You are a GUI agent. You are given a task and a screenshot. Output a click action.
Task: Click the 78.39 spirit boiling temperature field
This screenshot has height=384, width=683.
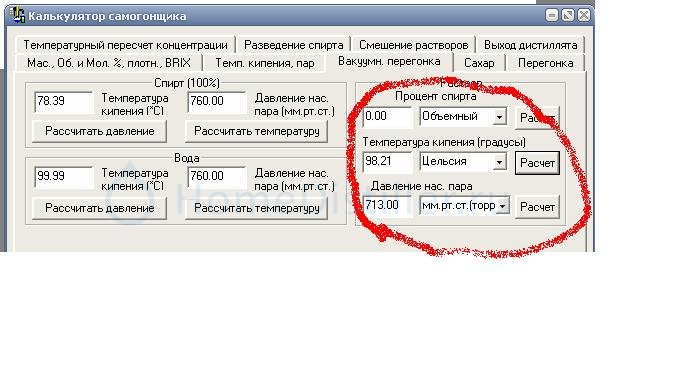pyautogui.click(x=64, y=101)
